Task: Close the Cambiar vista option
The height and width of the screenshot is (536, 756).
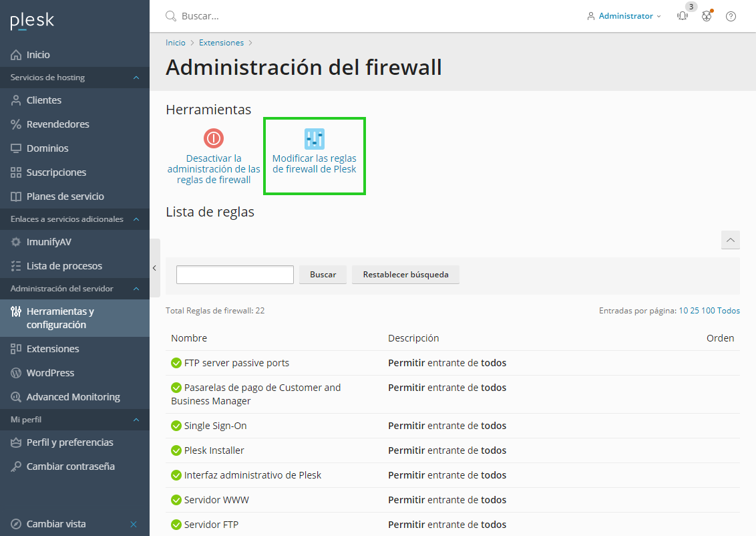Action: [134, 525]
